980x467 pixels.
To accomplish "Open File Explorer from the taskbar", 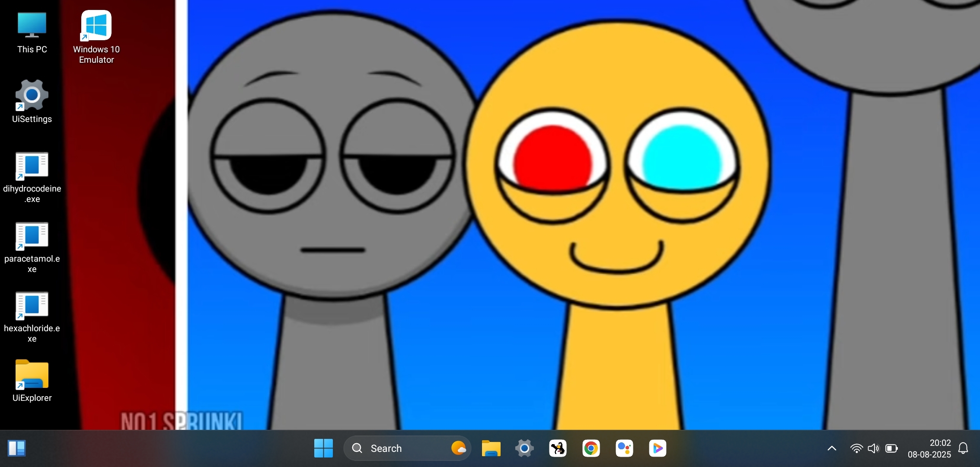I will click(491, 448).
